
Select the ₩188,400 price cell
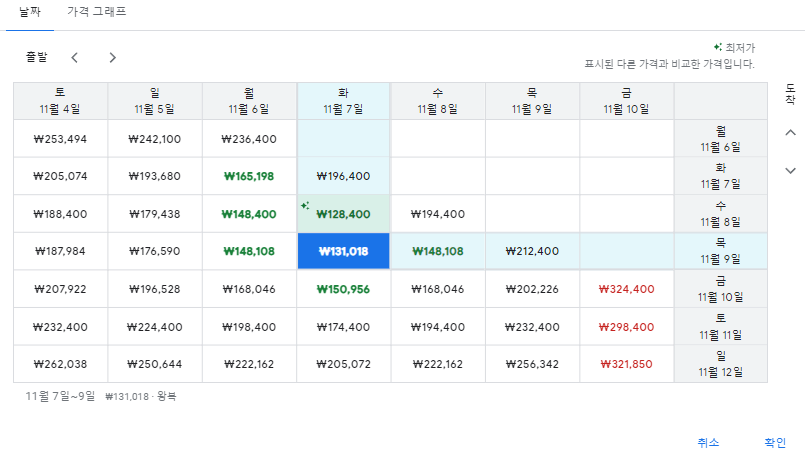tap(60, 214)
